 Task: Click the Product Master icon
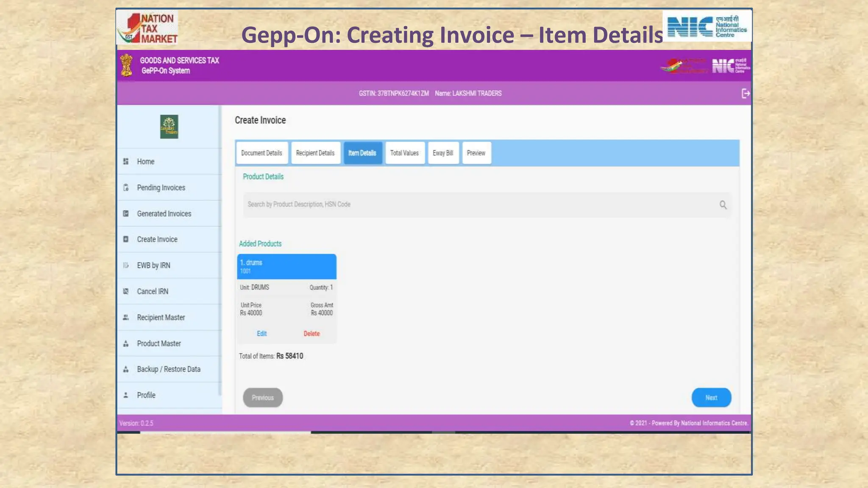tap(126, 344)
